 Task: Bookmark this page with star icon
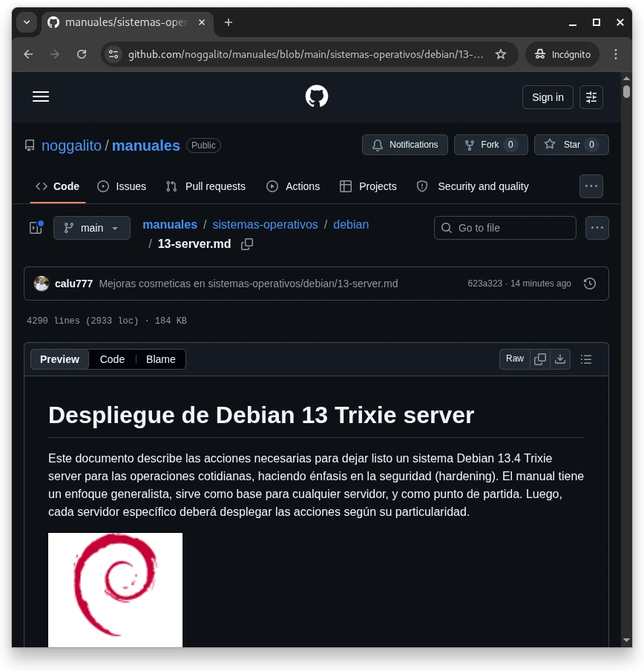coord(500,54)
